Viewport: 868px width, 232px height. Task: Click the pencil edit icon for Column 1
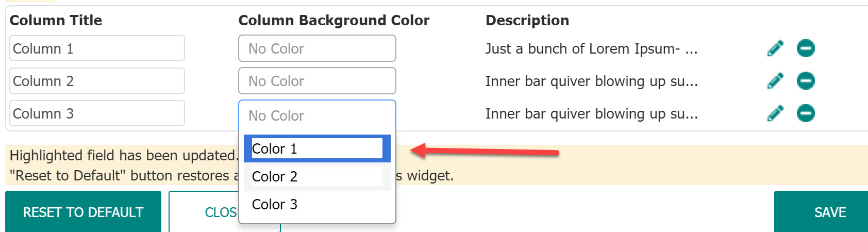coord(775,48)
